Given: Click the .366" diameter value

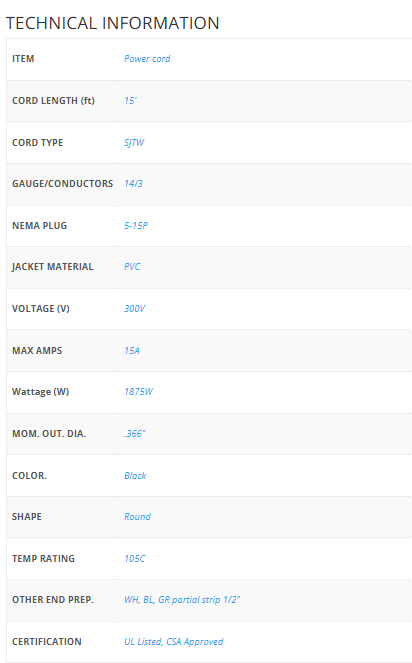Looking at the screenshot, I should coord(135,433).
